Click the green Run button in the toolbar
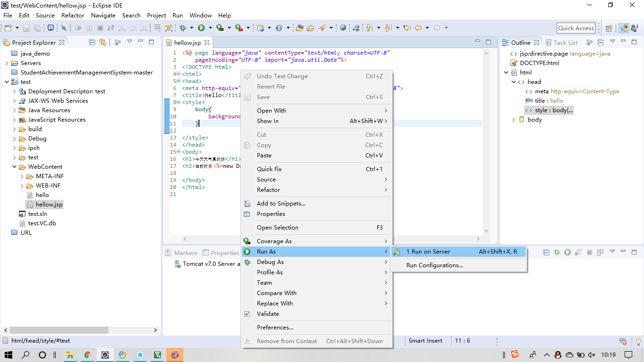This screenshot has width=644, height=362. 201,28
